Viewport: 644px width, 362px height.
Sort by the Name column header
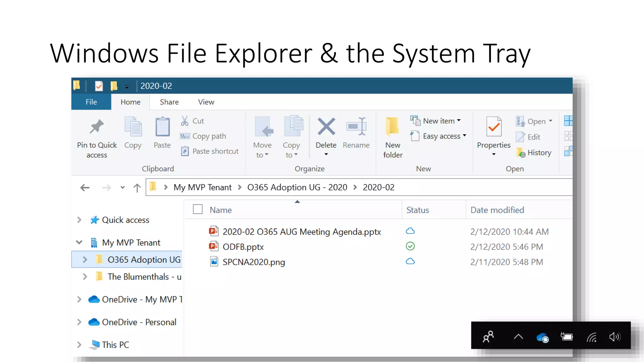(x=221, y=210)
